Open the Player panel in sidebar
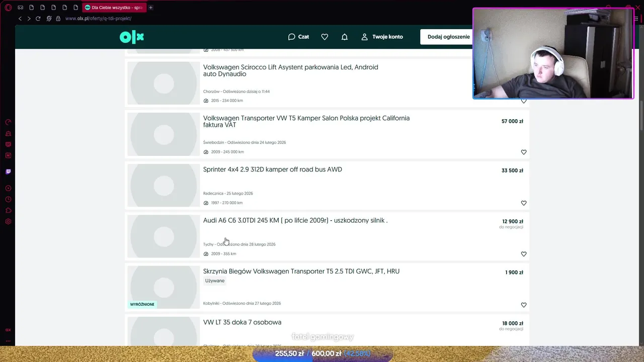The width and height of the screenshot is (644, 362). click(8, 188)
